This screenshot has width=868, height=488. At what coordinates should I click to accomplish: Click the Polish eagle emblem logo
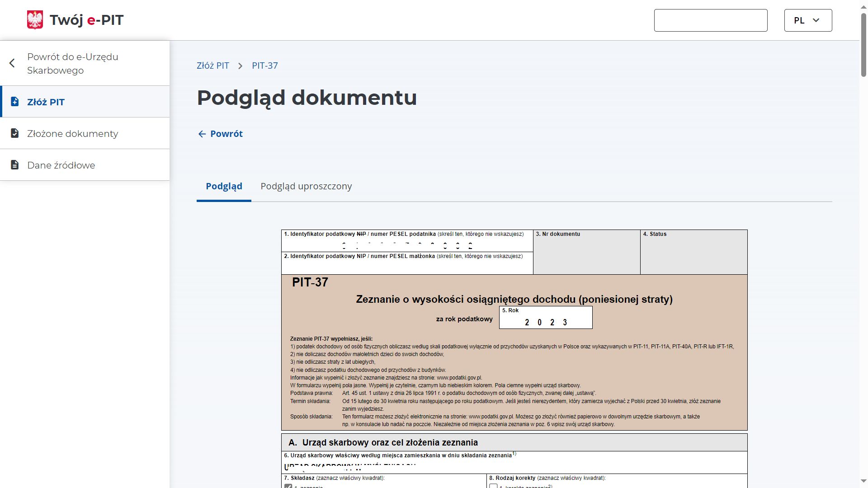click(35, 20)
